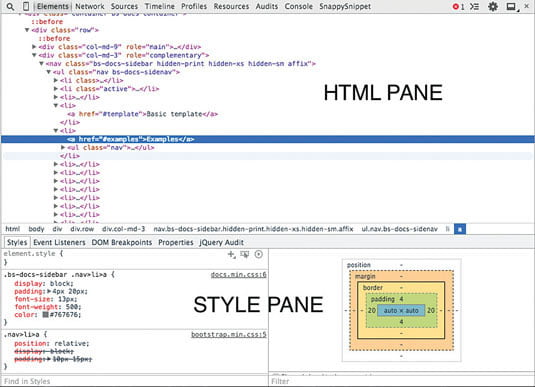Click auto × auto content box
This screenshot has width=535, height=387.
tap(401, 311)
